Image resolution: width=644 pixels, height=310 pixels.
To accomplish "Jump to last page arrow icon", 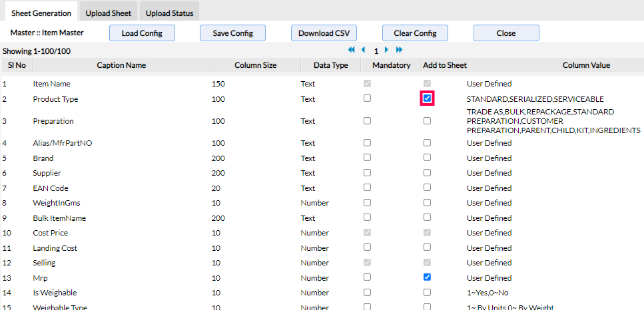I will (399, 50).
